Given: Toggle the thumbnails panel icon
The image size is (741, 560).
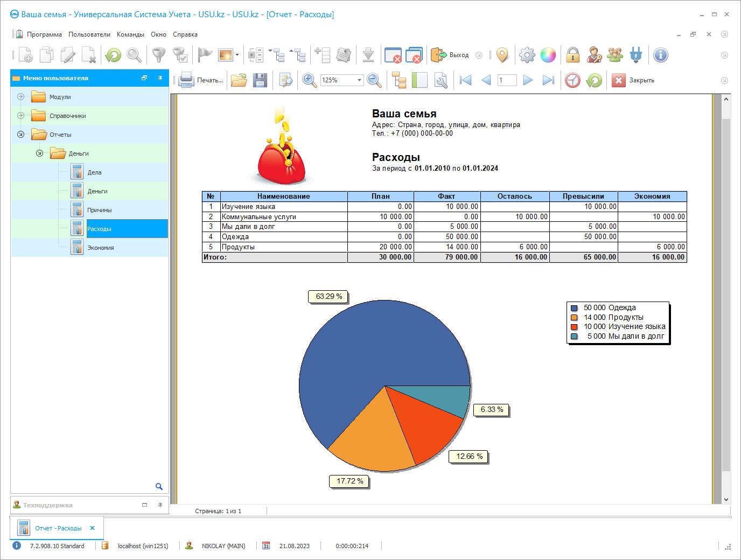Looking at the screenshot, I should (420, 80).
